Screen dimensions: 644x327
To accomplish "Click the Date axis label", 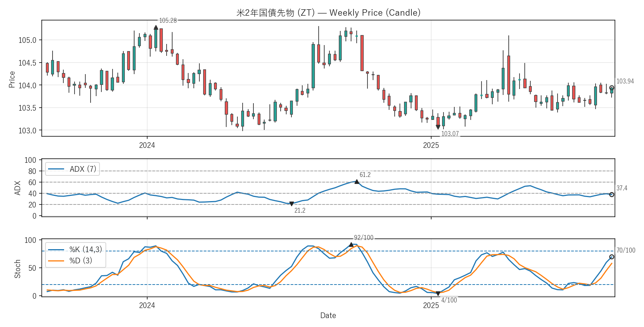I will [x=328, y=315].
